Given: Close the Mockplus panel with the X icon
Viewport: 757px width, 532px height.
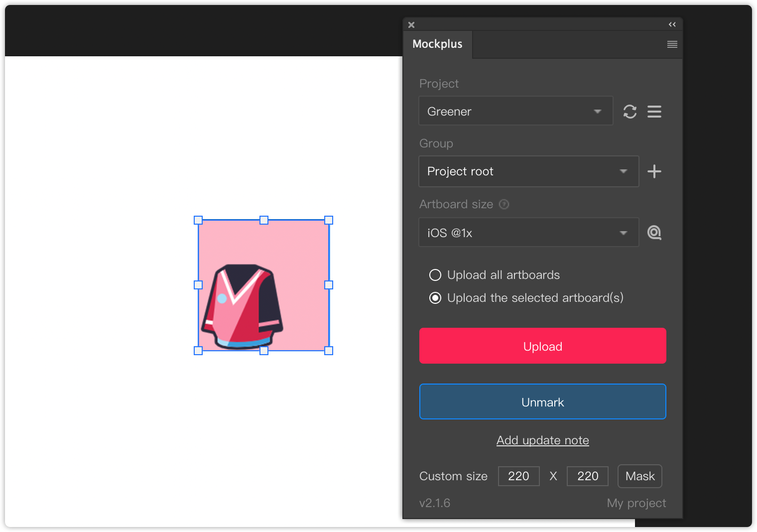Looking at the screenshot, I should [411, 24].
